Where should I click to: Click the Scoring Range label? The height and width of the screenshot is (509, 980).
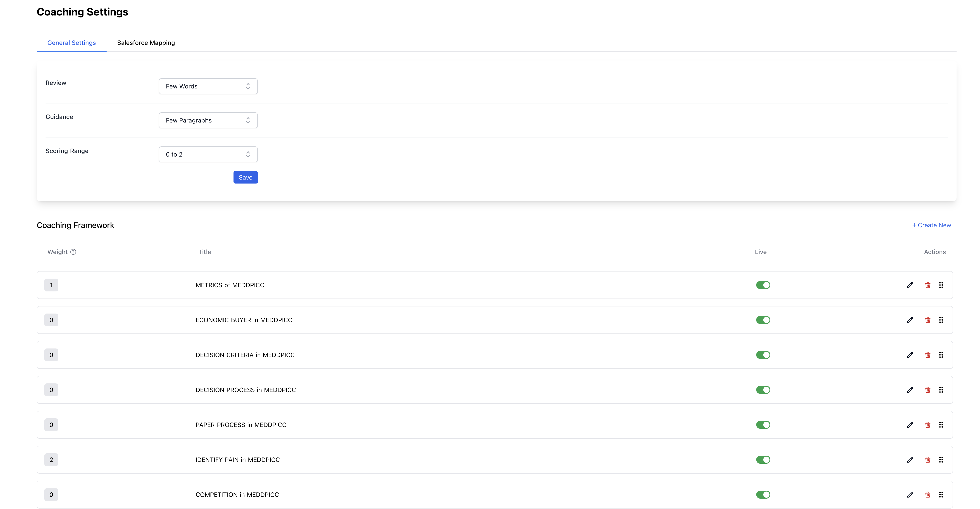[67, 151]
